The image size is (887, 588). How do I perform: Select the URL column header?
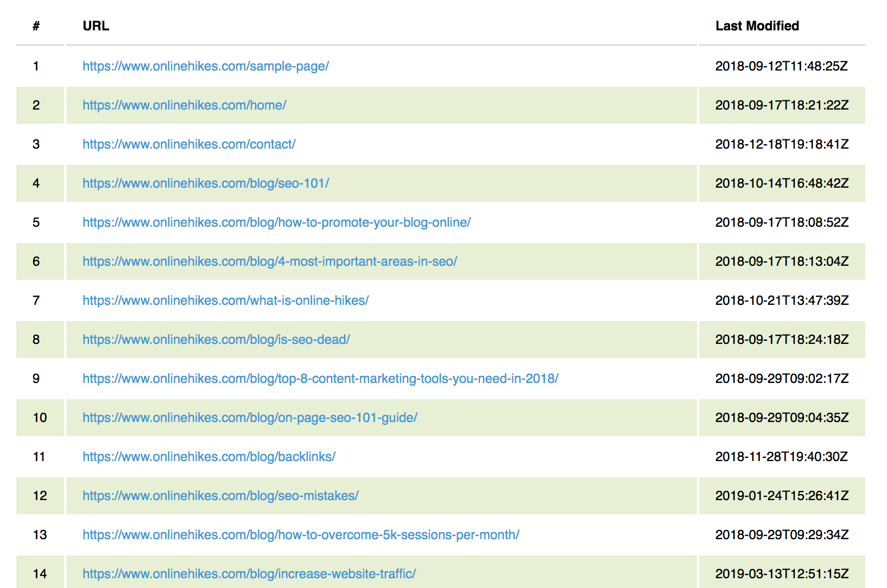(x=96, y=26)
